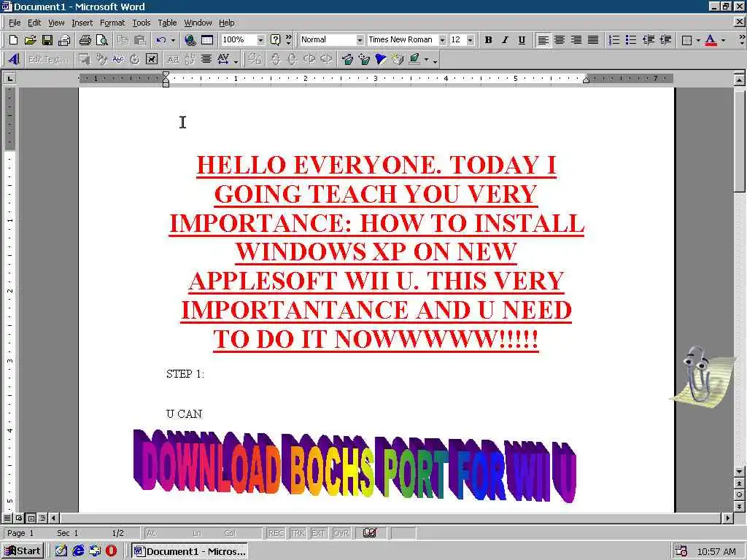Viewport: 747px width, 560px height.
Task: Click the spelling status book icon
Action: coord(370,533)
